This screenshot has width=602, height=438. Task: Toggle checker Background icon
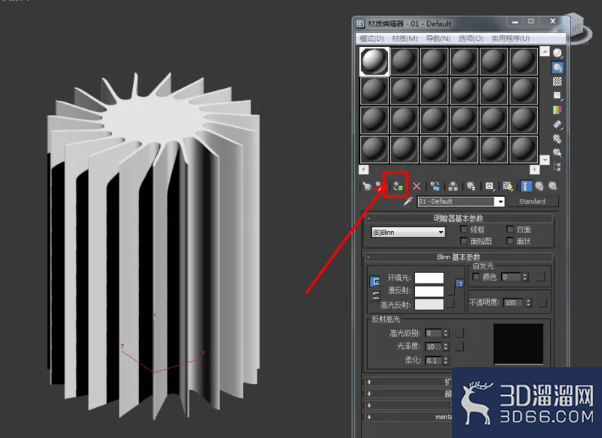click(557, 81)
